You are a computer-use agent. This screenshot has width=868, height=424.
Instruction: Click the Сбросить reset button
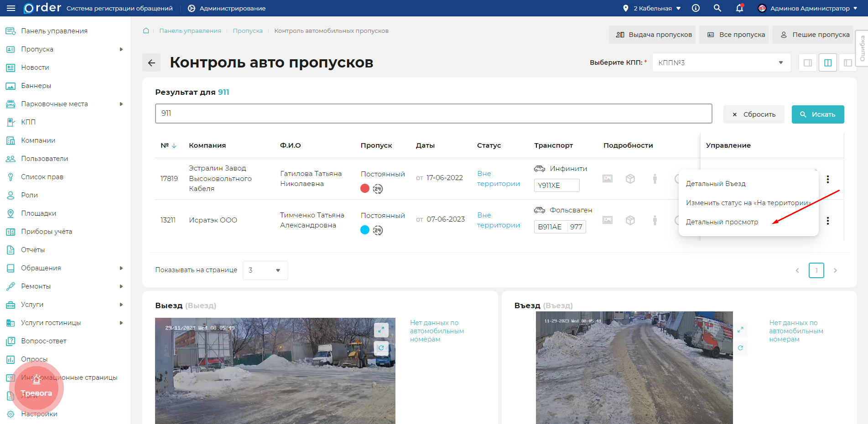754,114
